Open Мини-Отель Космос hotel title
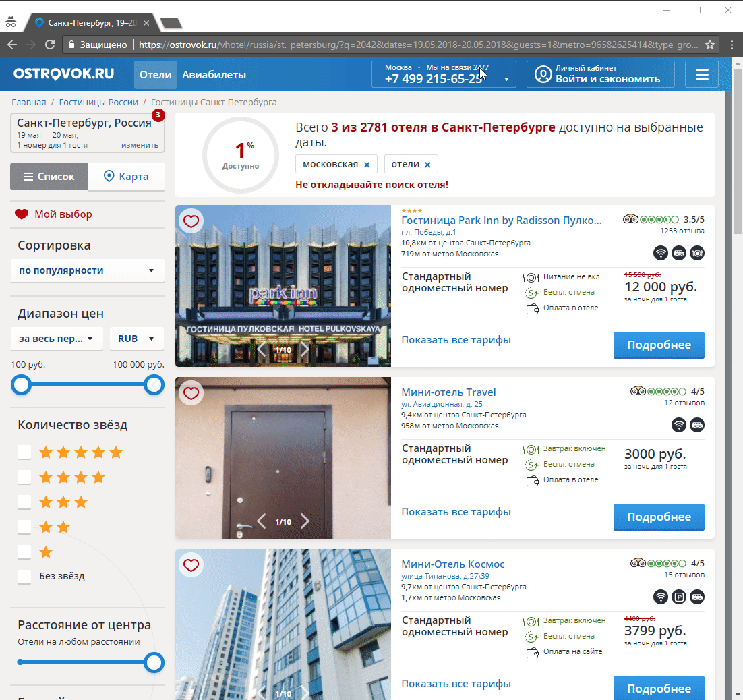 (452, 564)
